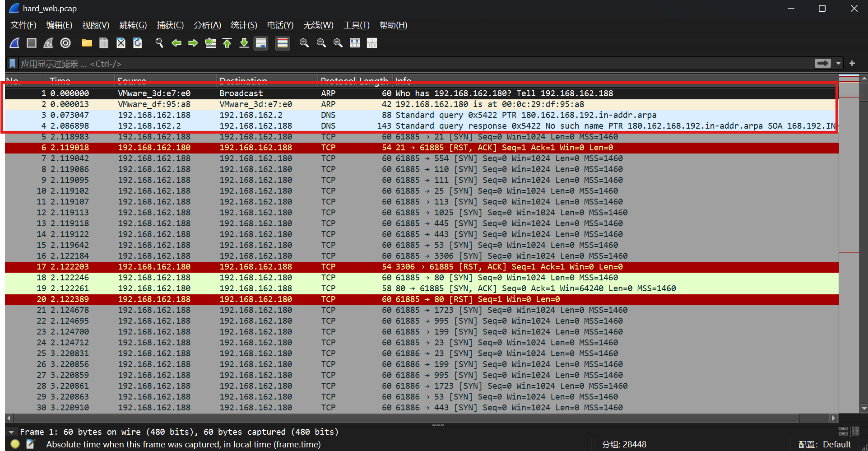Select packet 12 SYN to port 1025
This screenshot has width=868, height=451.
coord(422,213)
